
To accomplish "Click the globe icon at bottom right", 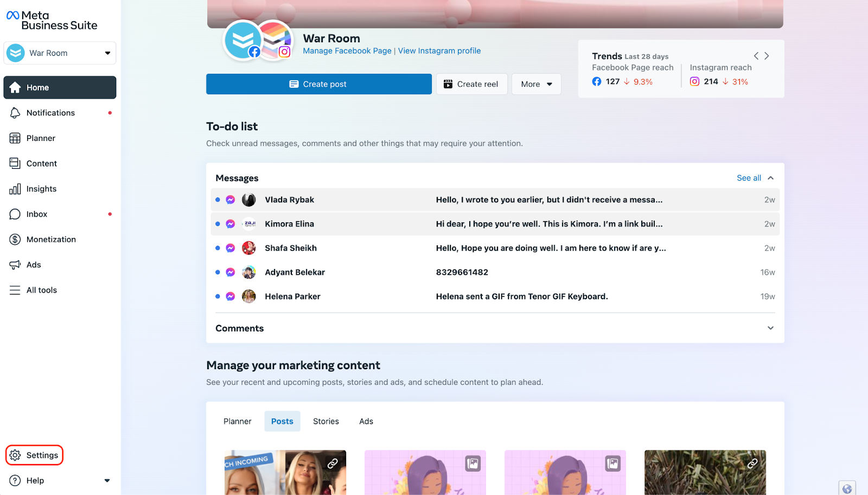I will click(847, 488).
